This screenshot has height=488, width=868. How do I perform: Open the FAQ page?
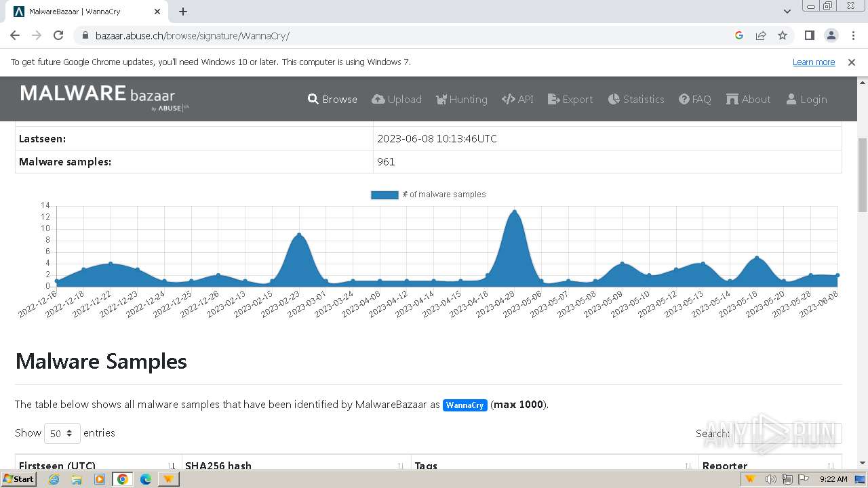point(695,99)
